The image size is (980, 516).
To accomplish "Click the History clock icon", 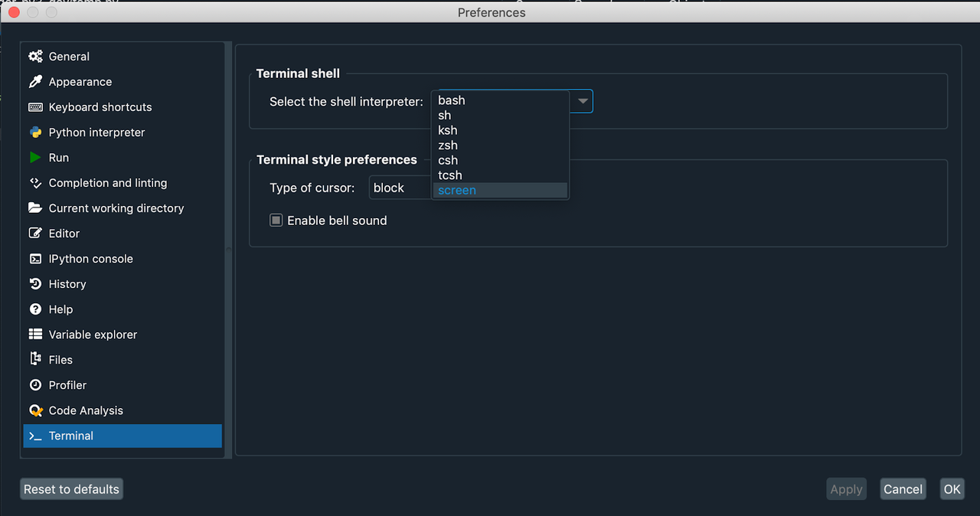I will [x=35, y=284].
